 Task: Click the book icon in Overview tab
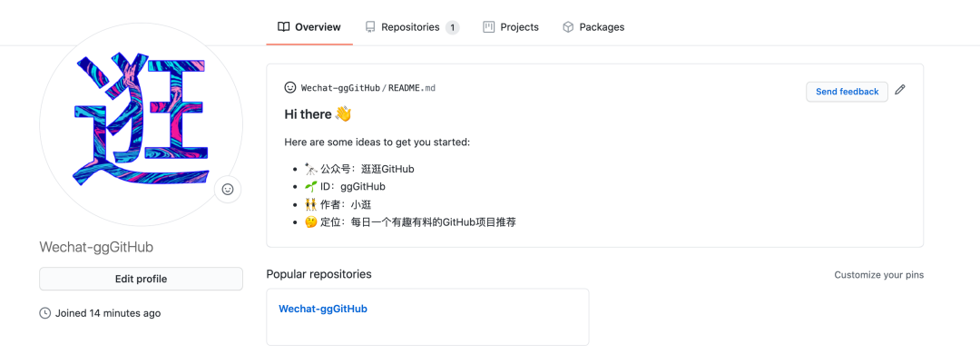[284, 27]
